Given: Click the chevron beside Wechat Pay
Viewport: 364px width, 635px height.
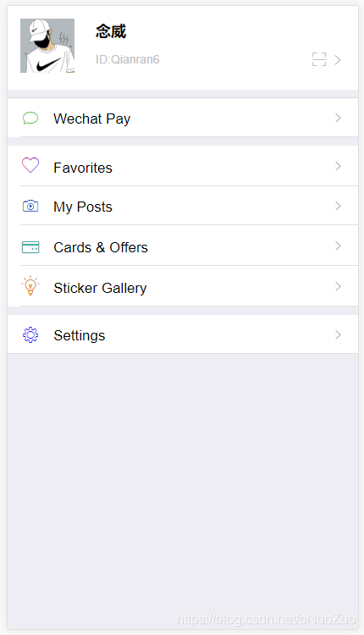Looking at the screenshot, I should click(338, 118).
